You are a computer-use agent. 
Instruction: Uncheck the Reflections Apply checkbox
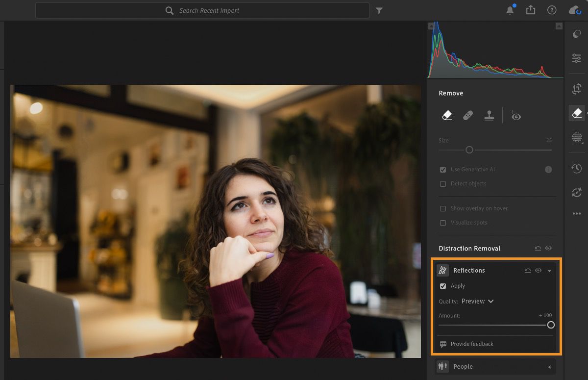pyautogui.click(x=443, y=286)
